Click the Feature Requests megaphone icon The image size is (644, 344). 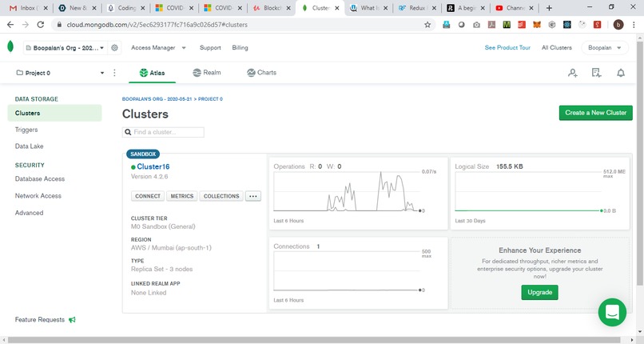click(x=72, y=319)
